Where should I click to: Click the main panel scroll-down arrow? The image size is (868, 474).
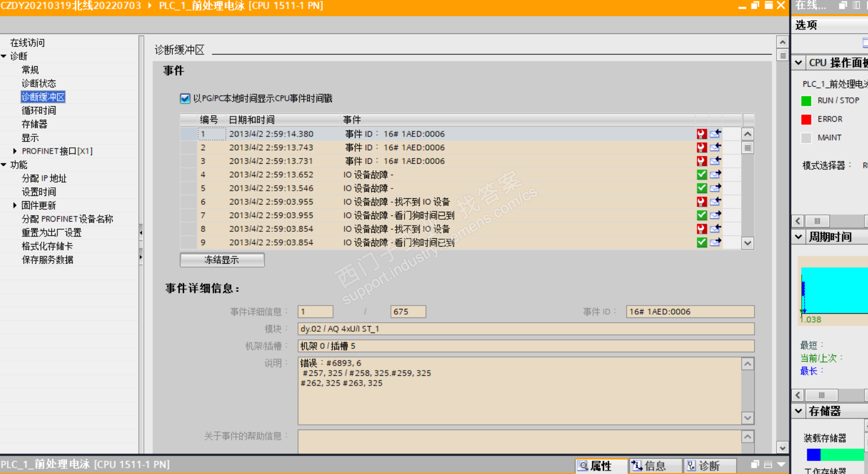(783, 448)
